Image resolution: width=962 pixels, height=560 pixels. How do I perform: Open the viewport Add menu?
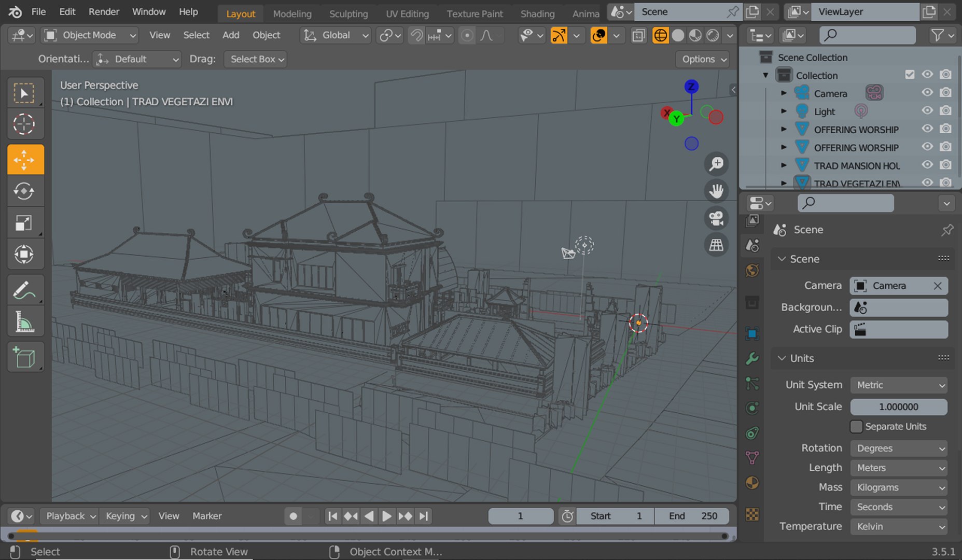[231, 35]
